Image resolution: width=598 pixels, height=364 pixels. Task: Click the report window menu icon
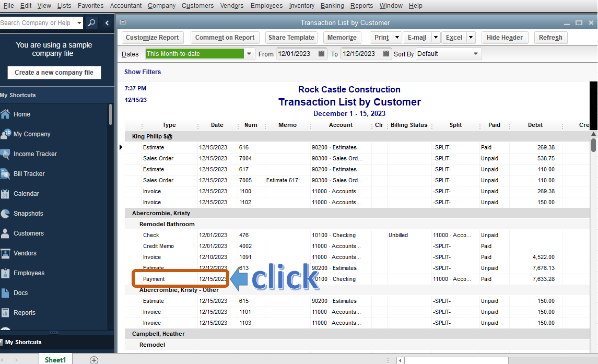(123, 22)
